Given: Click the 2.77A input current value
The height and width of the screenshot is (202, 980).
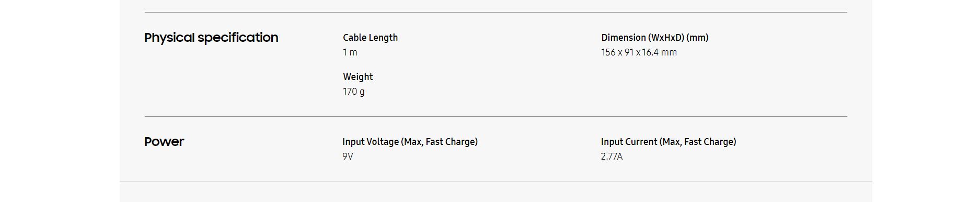Looking at the screenshot, I should coord(612,156).
